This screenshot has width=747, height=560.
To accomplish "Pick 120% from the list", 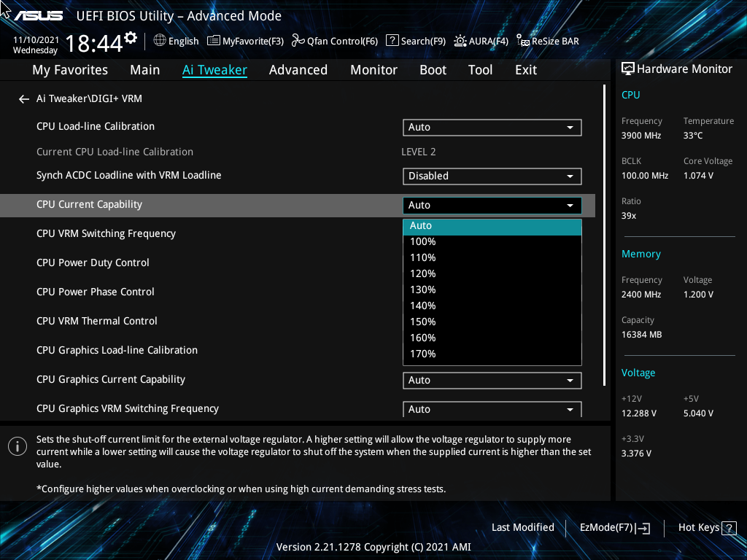I will pos(492,274).
